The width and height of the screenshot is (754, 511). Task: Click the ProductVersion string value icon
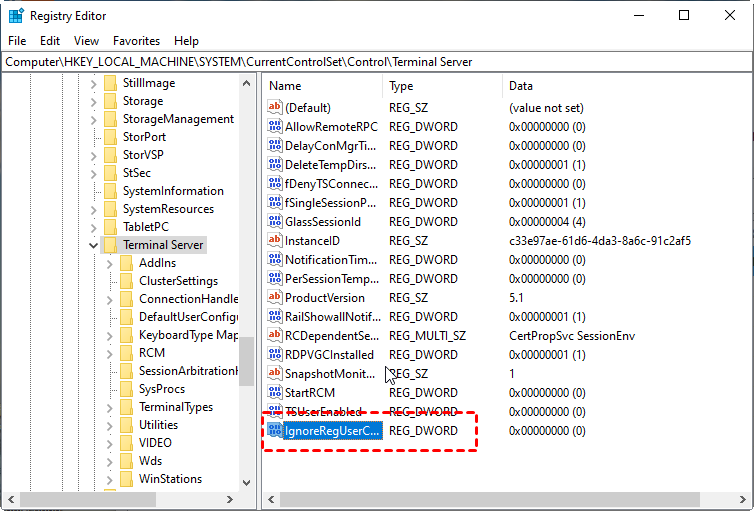[275, 298]
